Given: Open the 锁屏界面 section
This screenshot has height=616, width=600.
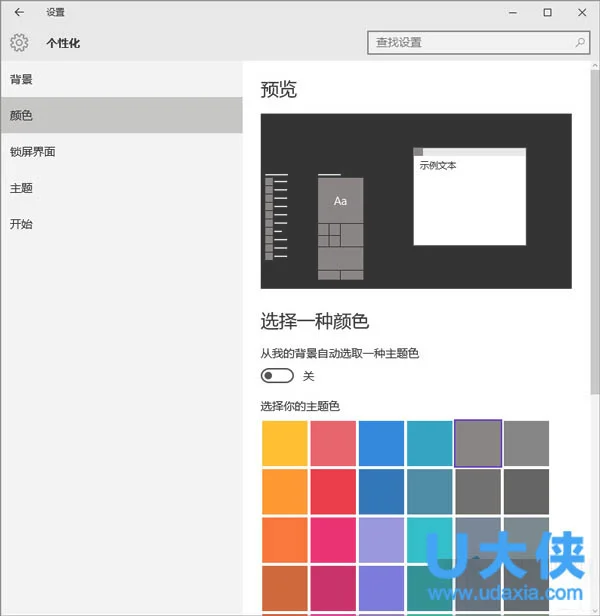Looking at the screenshot, I should (121, 152).
